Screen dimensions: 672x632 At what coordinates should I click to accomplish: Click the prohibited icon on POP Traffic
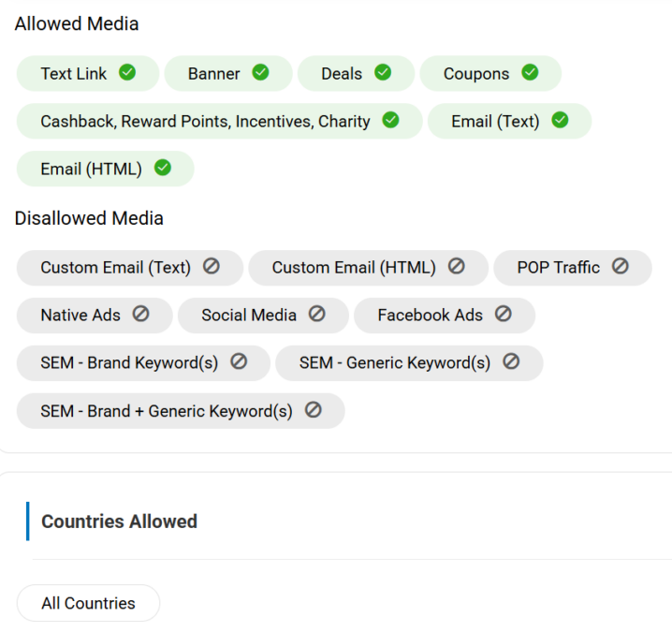[x=621, y=266]
